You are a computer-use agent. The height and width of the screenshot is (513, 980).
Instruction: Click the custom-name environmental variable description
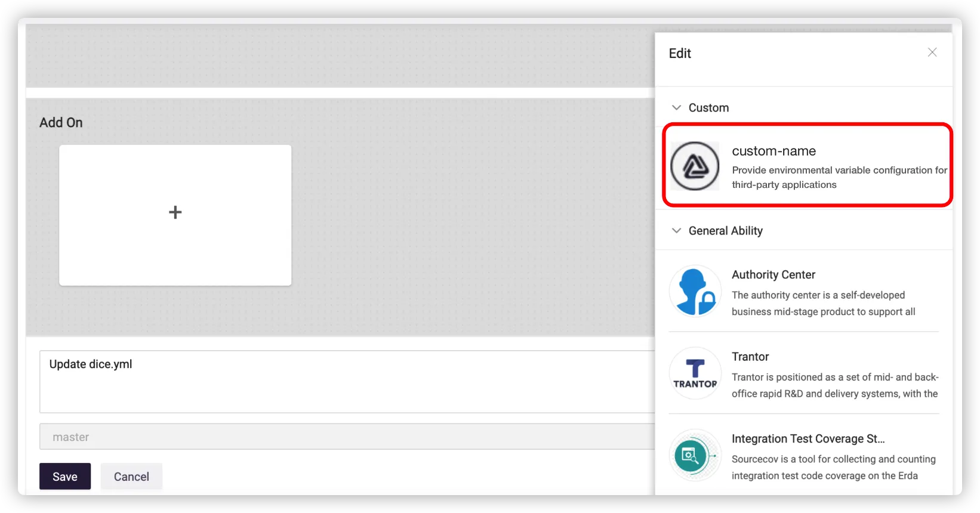[x=839, y=177]
